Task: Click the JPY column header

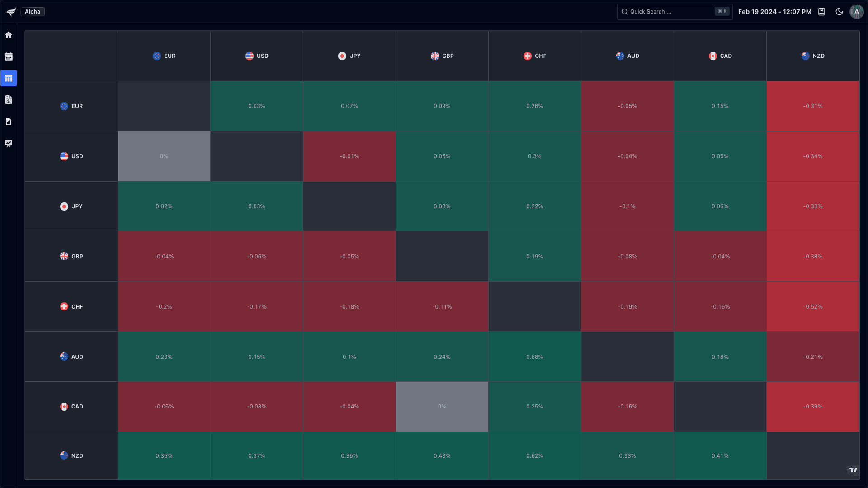Action: point(349,56)
